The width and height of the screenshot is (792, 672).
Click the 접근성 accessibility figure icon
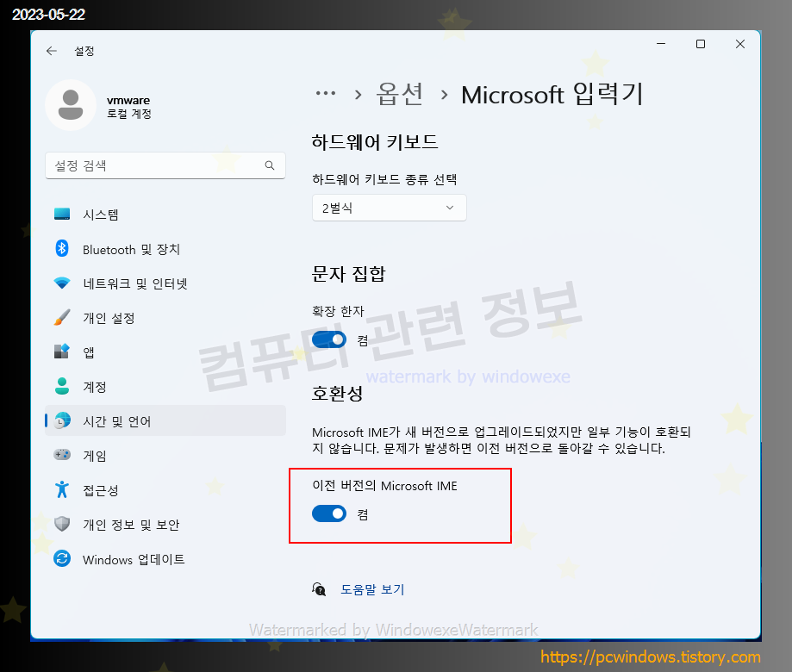coord(62,489)
